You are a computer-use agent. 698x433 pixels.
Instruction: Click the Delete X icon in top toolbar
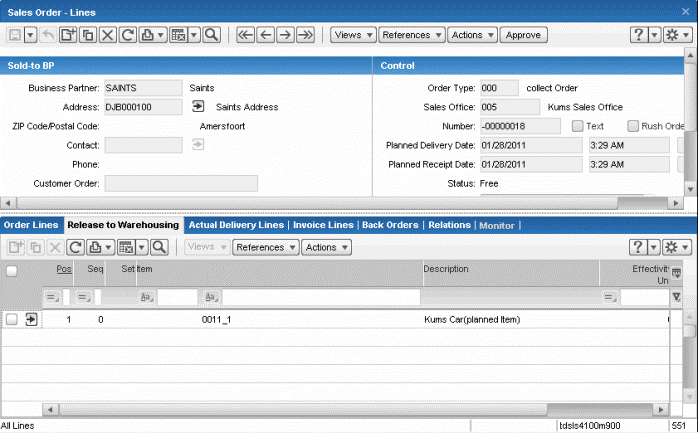[107, 34]
